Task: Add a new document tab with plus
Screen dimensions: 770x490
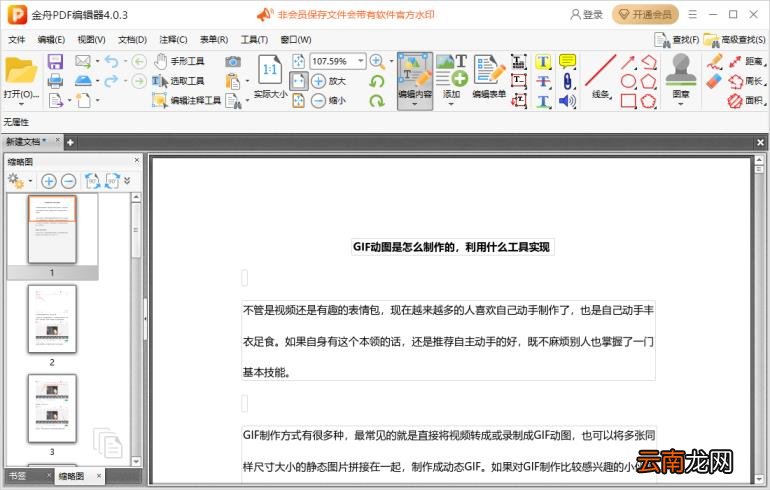Action: 70,142
